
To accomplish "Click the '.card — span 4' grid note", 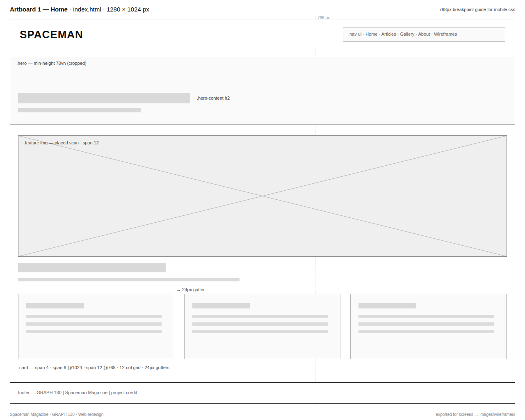I will [x=94, y=367].
